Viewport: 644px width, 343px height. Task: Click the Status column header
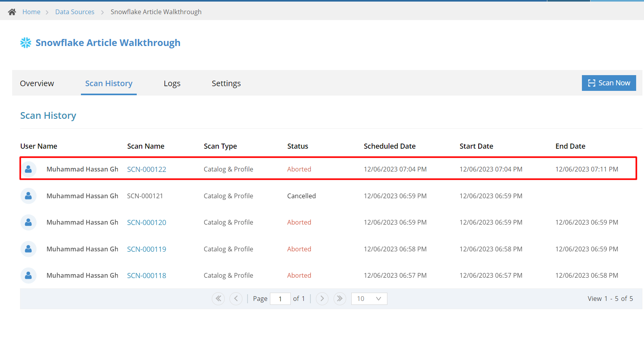tap(298, 146)
